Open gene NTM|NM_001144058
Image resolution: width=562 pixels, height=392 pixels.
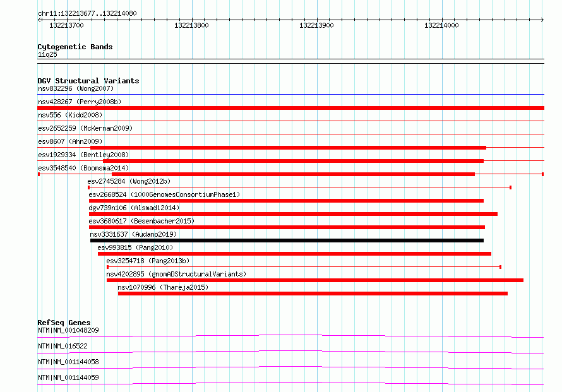tap(68, 362)
